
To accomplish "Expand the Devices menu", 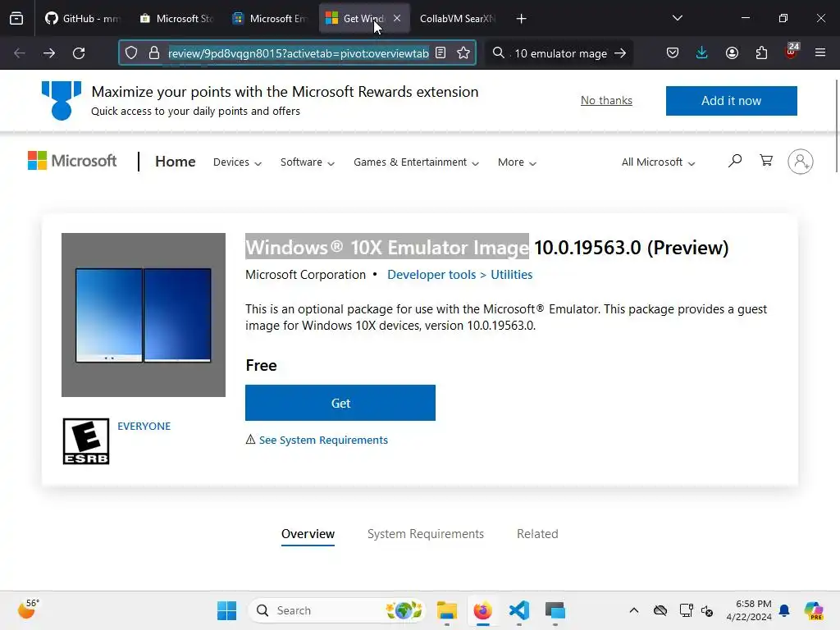I will click(237, 162).
